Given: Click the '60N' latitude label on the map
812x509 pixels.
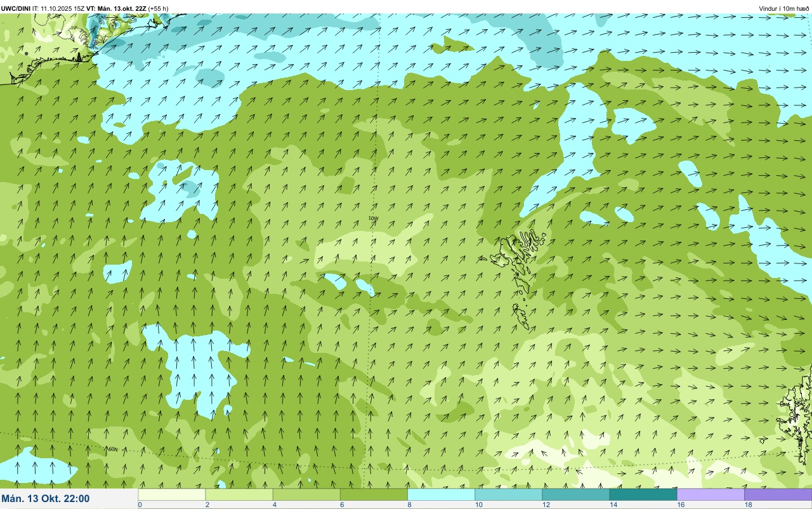Looking at the screenshot, I should point(114,449).
